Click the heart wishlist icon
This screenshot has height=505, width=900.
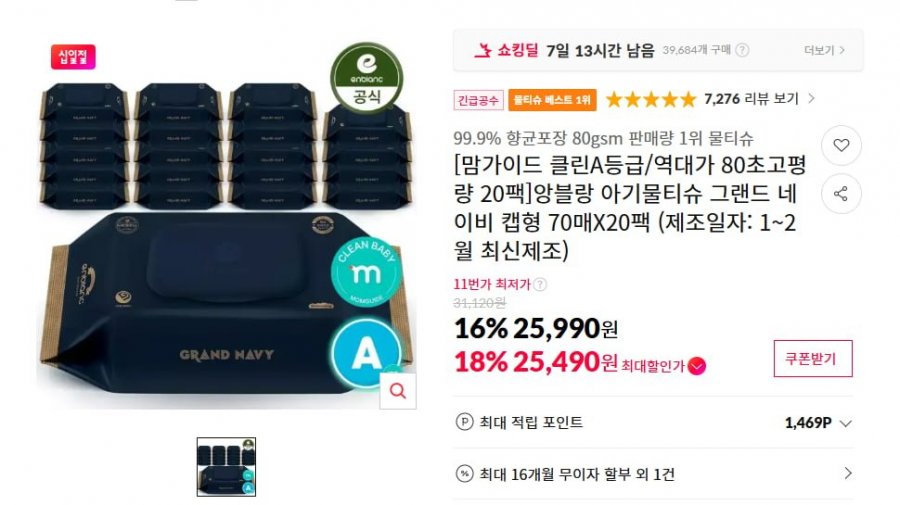pos(841,145)
